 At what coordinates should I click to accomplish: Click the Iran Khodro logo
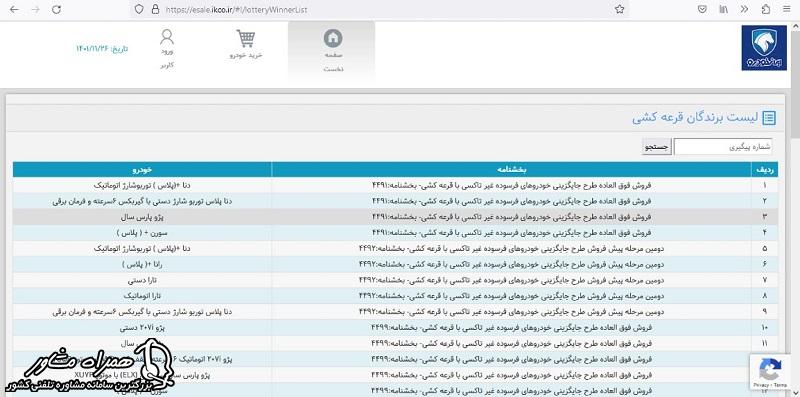764,48
